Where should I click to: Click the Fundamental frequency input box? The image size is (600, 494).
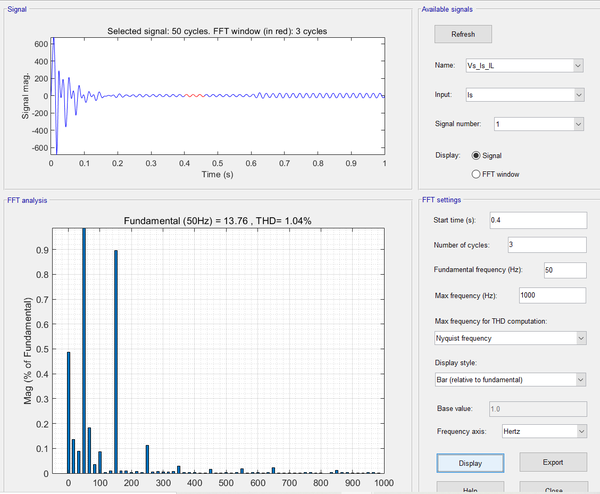click(x=564, y=269)
